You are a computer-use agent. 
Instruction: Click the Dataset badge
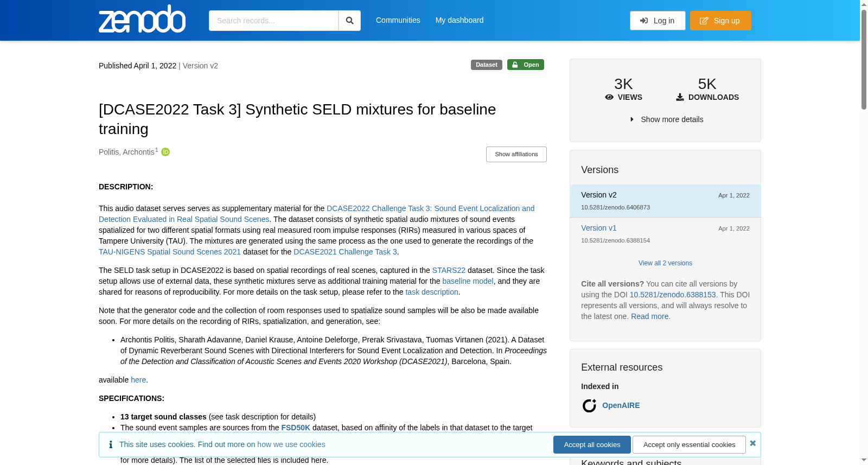click(x=487, y=65)
